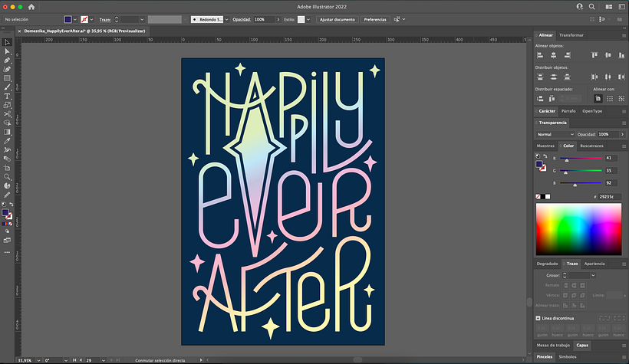The image size is (629, 364).
Task: Toggle Línea discontinua checkbox
Action: point(538,318)
